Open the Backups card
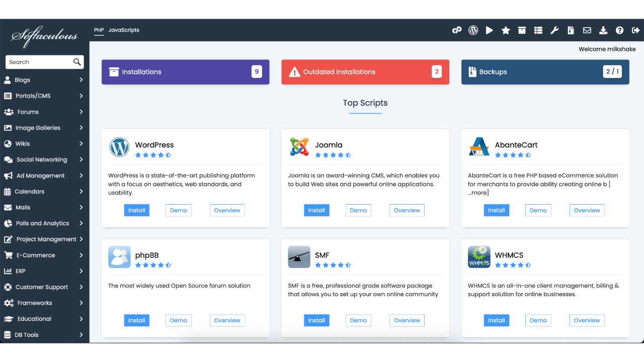 click(x=545, y=72)
